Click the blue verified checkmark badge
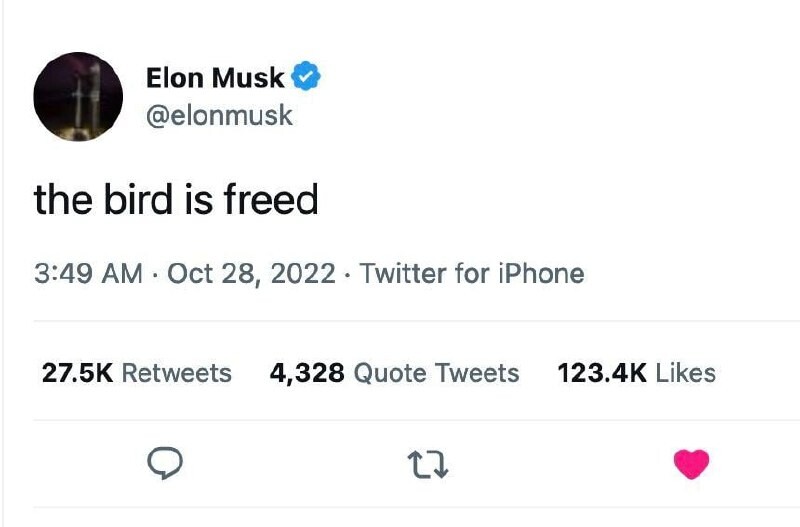This screenshot has width=800, height=527. click(306, 76)
